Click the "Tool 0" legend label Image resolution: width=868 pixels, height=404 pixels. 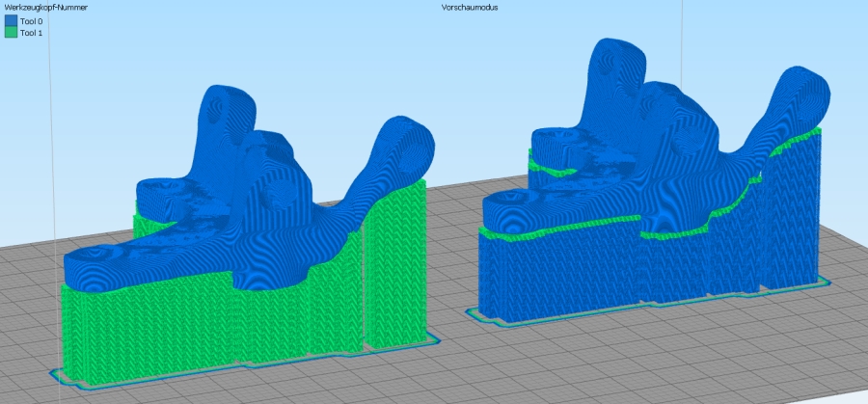point(31,21)
